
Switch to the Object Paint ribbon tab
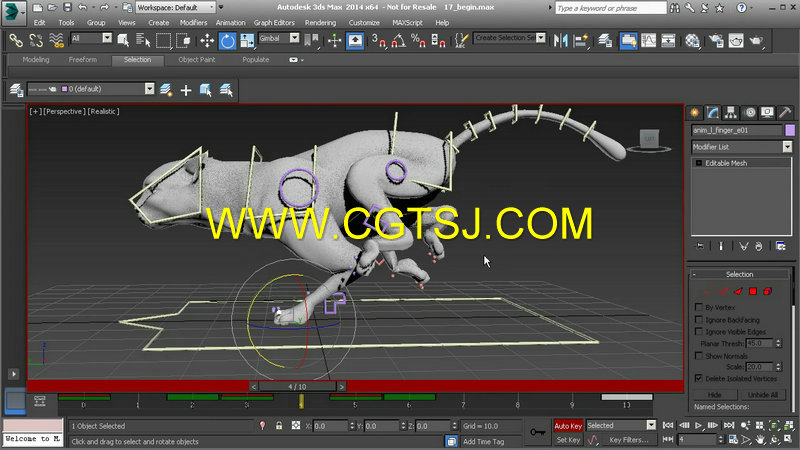tap(196, 60)
